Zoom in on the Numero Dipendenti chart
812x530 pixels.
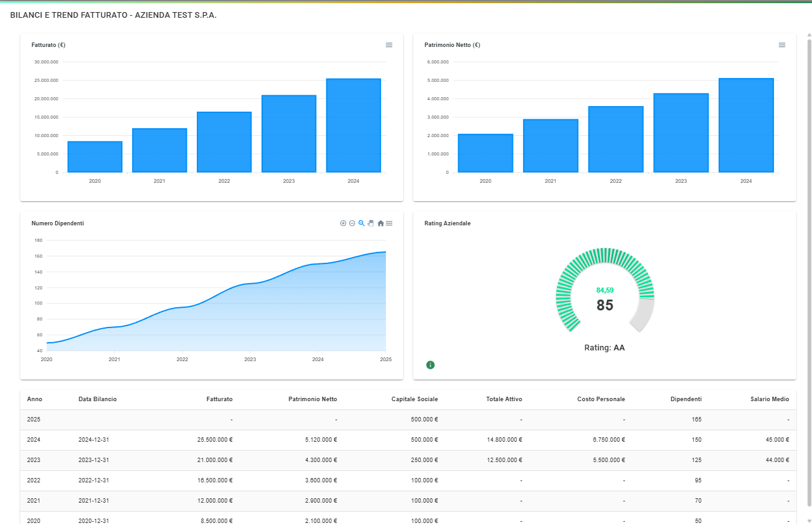[343, 223]
